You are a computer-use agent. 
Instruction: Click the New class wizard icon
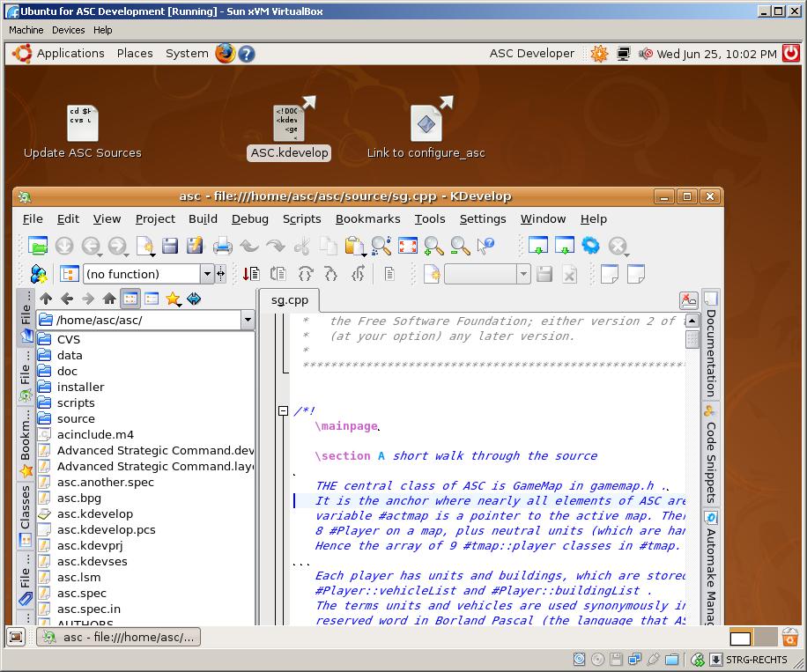39,274
